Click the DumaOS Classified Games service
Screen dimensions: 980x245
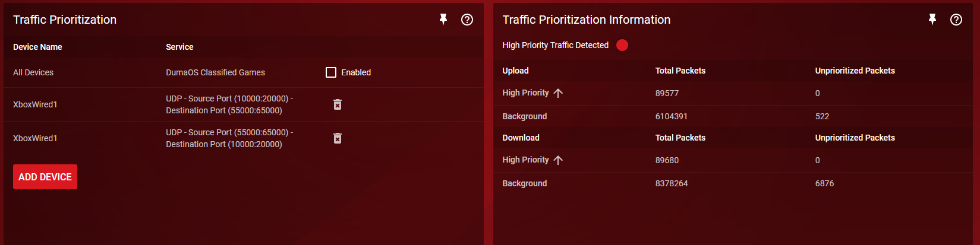coord(215,72)
